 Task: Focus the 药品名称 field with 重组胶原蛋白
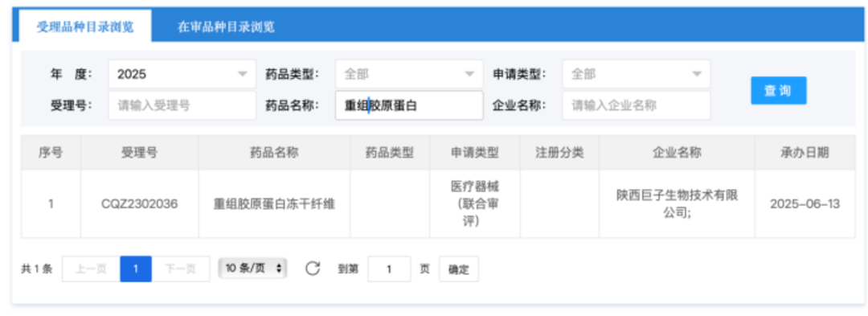pos(409,105)
